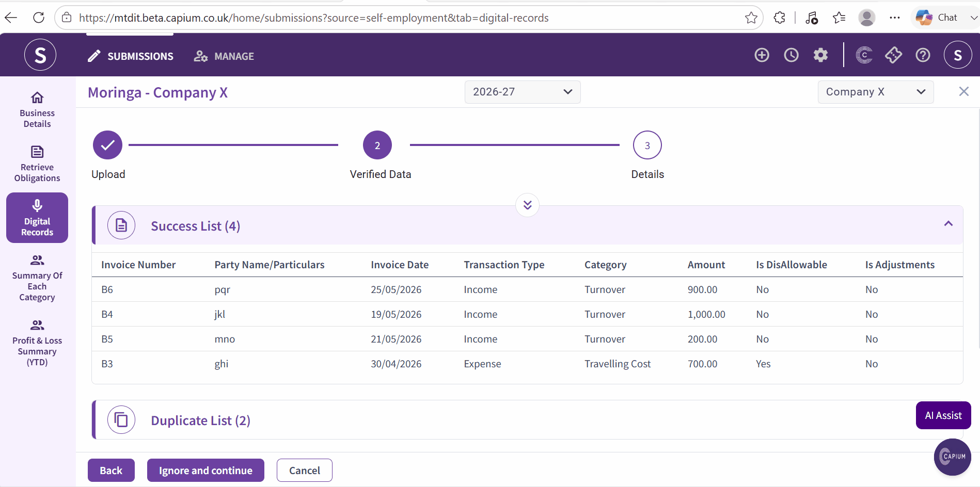Open the 2026-27 tax year dropdown
Image resolution: width=980 pixels, height=487 pixels.
click(x=523, y=92)
